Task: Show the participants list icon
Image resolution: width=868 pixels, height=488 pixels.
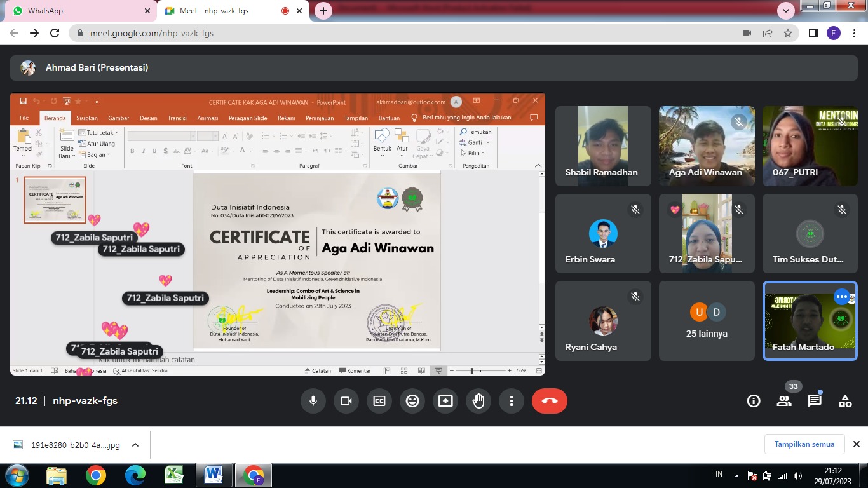Action: pyautogui.click(x=784, y=401)
